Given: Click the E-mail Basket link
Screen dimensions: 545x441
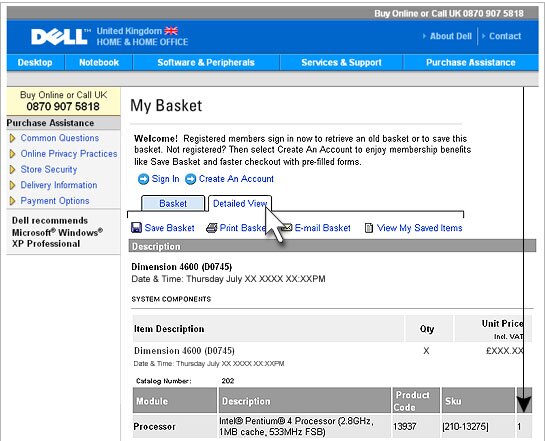Looking at the screenshot, I should [323, 228].
